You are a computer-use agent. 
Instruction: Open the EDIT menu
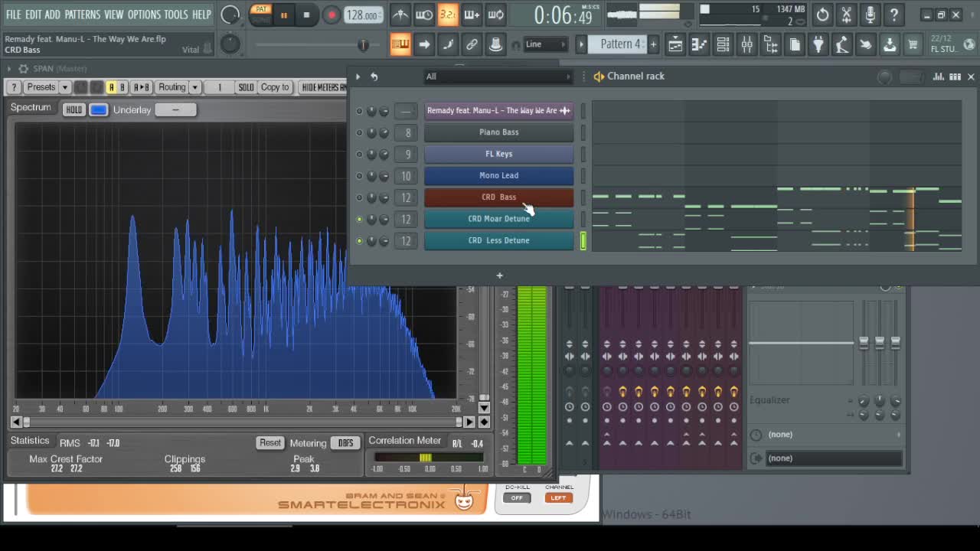[x=33, y=15]
